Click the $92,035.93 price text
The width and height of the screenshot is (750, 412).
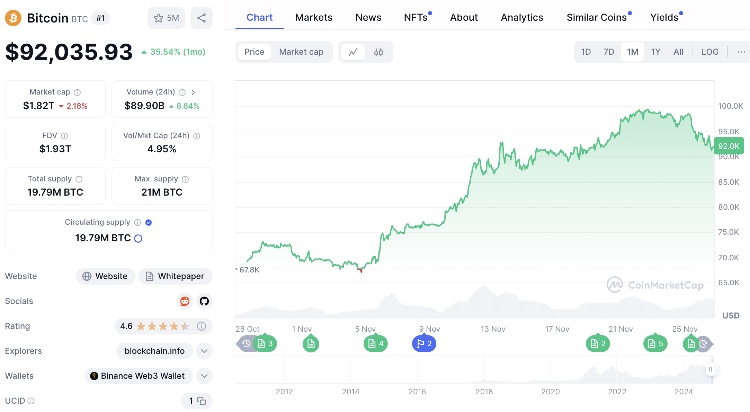pos(69,52)
